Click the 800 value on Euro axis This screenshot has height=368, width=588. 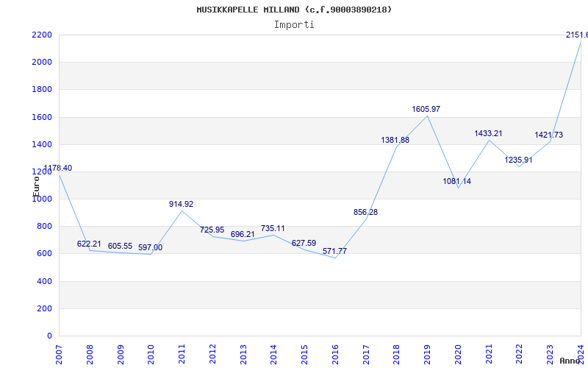[44, 227]
